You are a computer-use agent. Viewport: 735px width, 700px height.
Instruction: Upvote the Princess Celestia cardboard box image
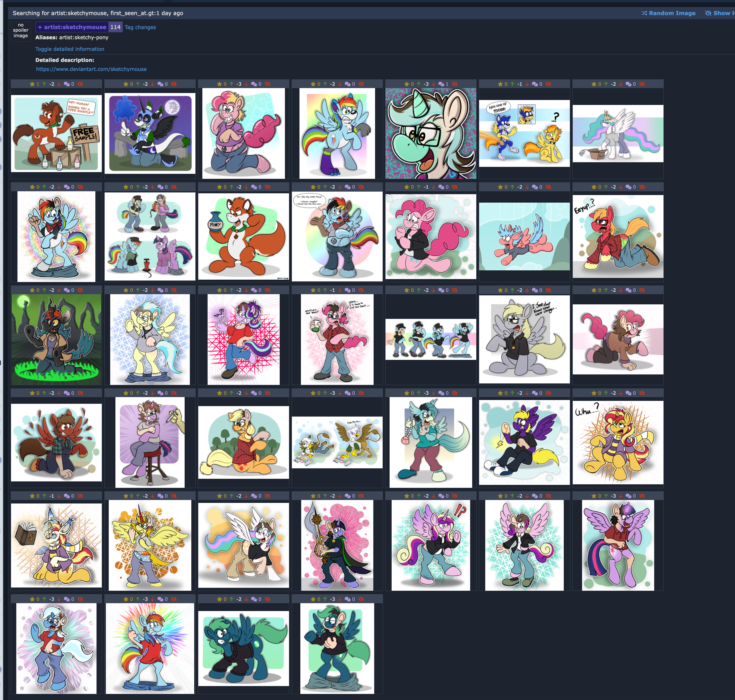point(606,84)
